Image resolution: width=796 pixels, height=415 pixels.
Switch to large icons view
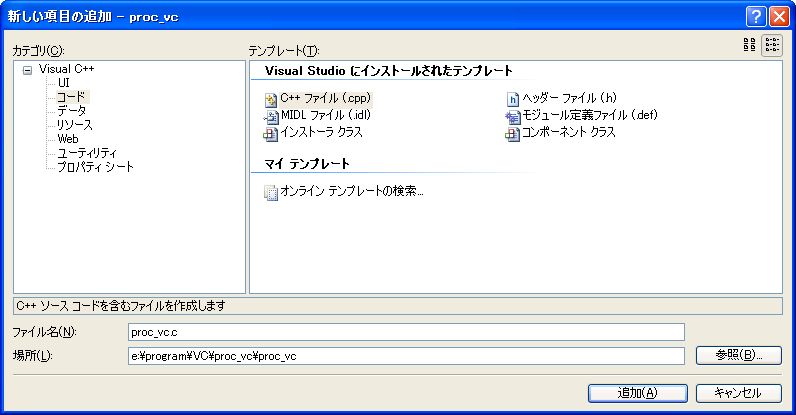coord(749,45)
